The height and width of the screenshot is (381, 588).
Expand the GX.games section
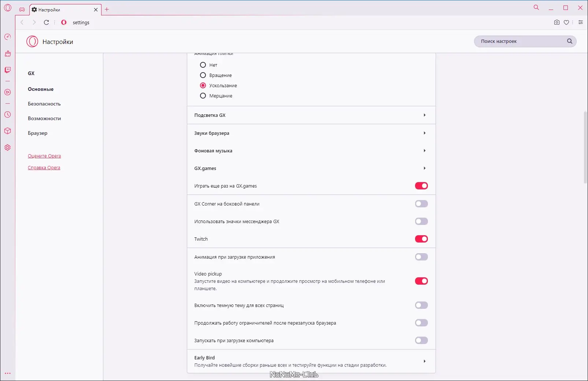pyautogui.click(x=311, y=169)
